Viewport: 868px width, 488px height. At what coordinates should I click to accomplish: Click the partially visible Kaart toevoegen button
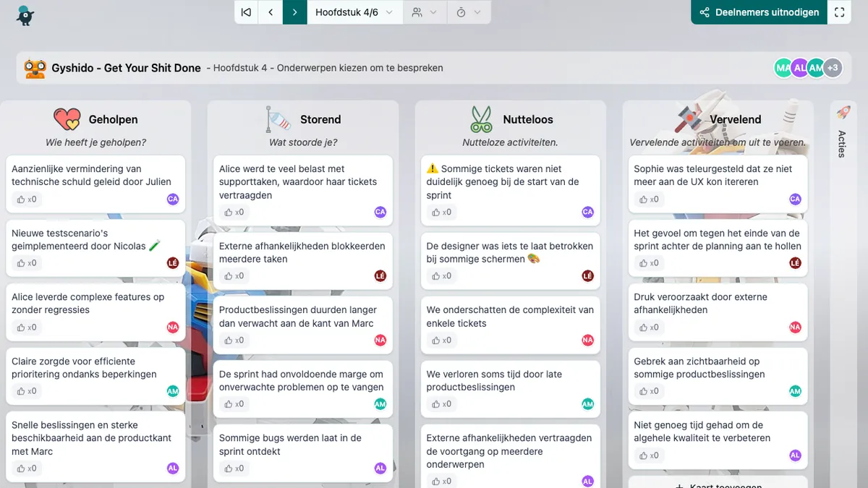point(718,483)
